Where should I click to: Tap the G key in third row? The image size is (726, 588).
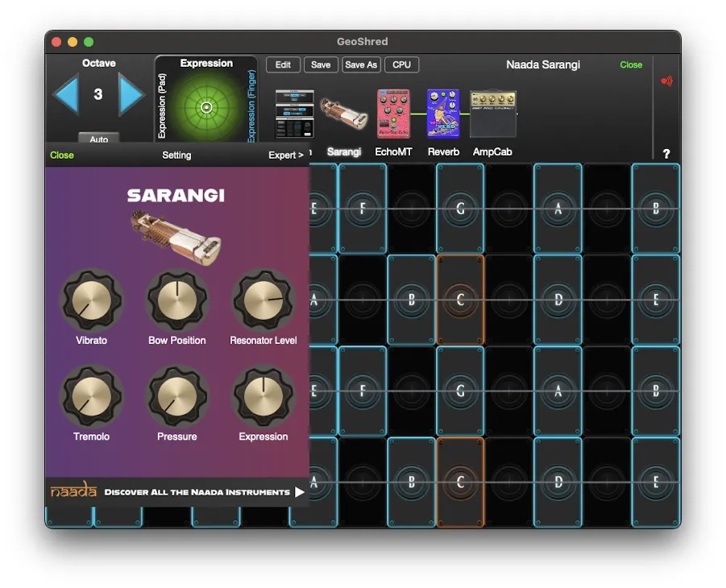coord(460,391)
